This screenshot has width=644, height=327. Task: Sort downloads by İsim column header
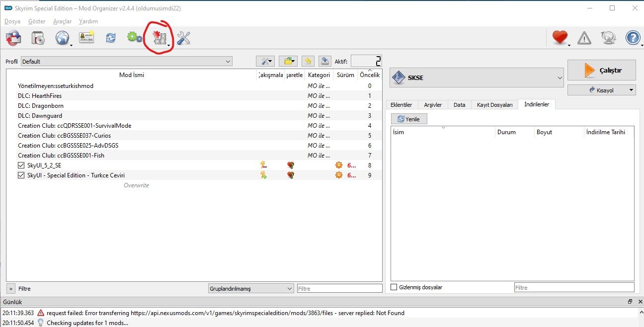click(x=443, y=132)
